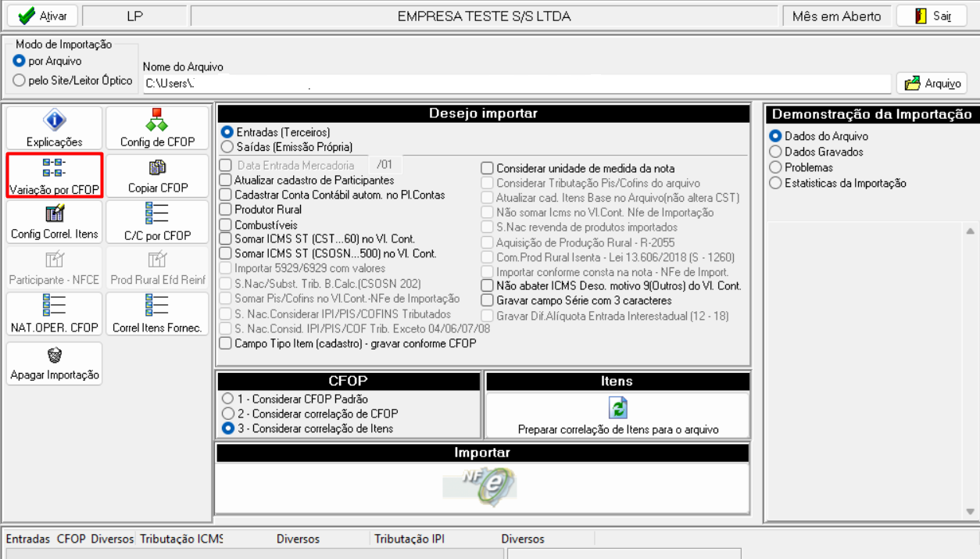Viewport: 980px width, 559px height.
Task: Click the Desejo importar section header
Action: tap(483, 113)
